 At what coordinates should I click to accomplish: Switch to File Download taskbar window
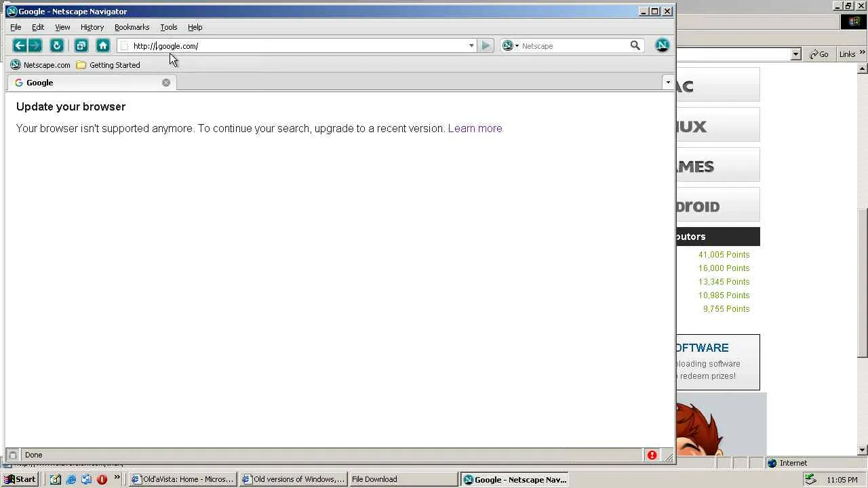tap(403, 479)
